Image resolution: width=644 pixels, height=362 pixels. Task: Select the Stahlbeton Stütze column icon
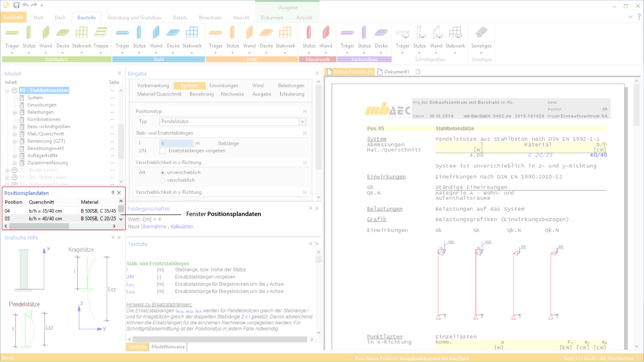29,32
